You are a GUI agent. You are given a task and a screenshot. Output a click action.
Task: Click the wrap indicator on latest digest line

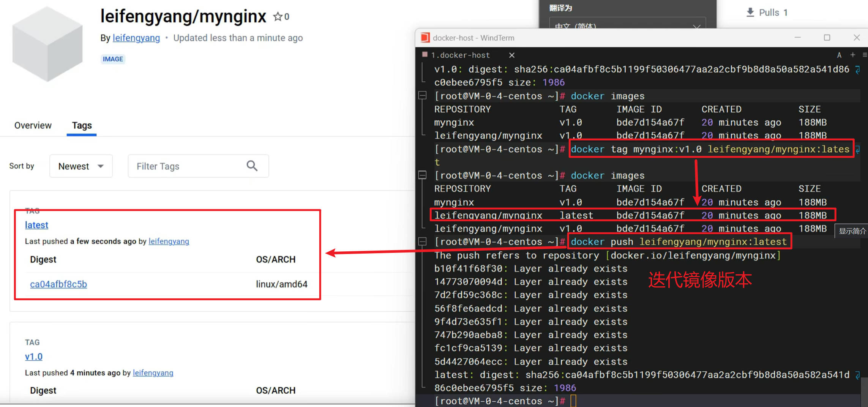858,375
